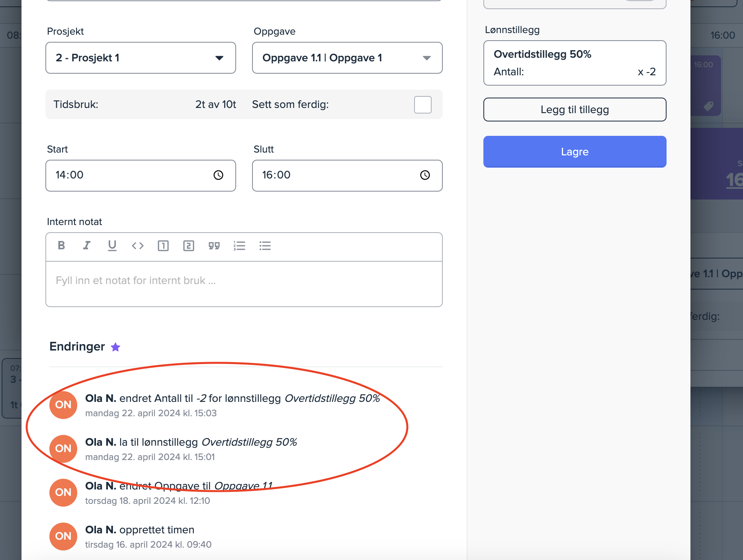Open time picker clock in Slutt field

[x=425, y=175]
